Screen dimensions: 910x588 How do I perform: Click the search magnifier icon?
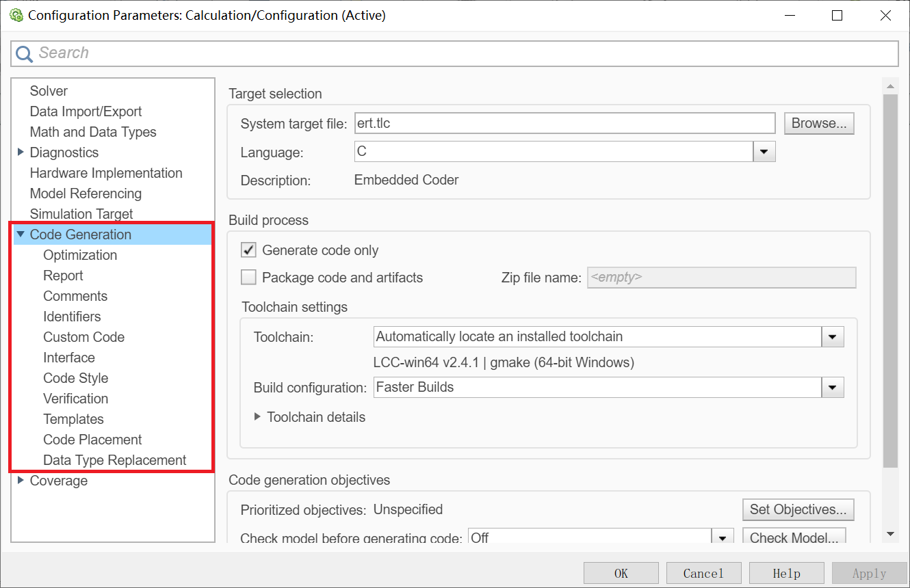(x=25, y=53)
